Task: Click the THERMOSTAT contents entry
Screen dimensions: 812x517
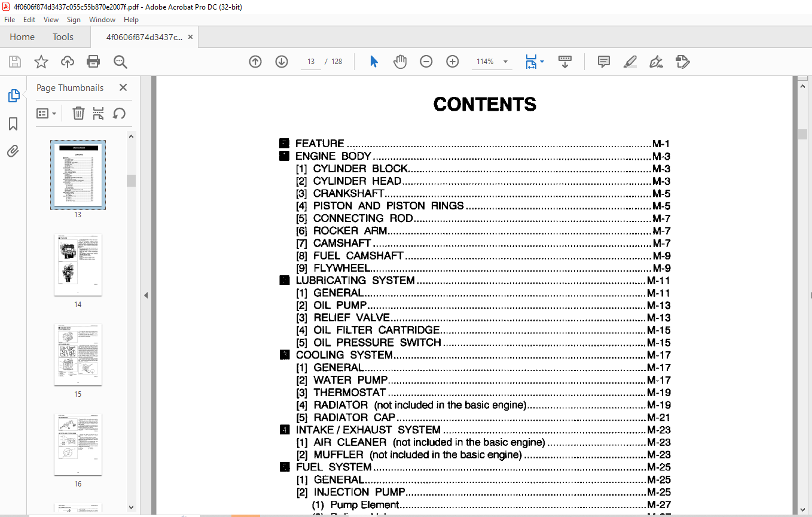Action: pos(483,393)
